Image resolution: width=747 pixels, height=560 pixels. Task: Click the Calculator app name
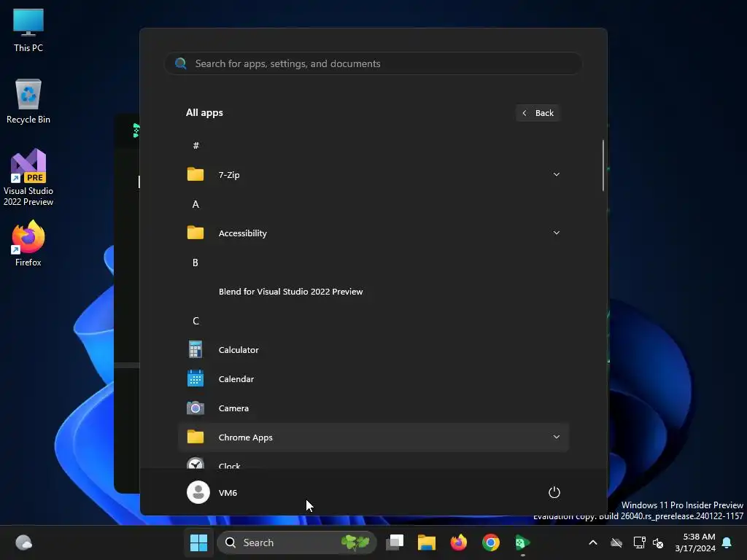pos(239,349)
